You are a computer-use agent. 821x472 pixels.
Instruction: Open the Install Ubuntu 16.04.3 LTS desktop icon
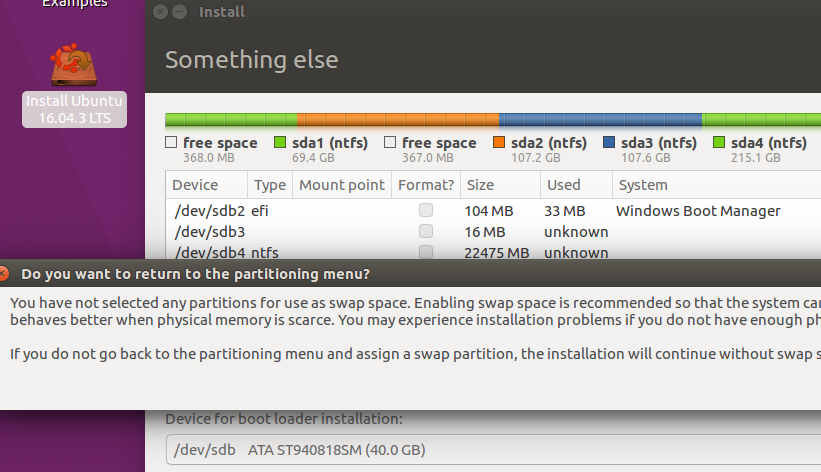pos(74,84)
